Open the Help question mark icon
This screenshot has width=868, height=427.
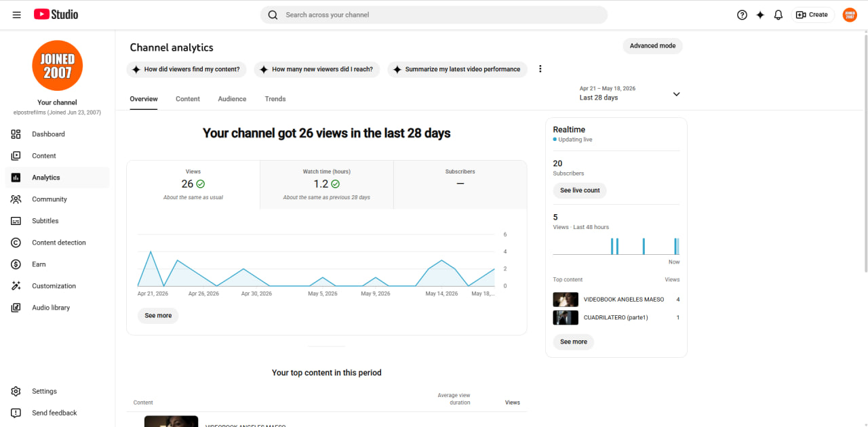pos(742,15)
